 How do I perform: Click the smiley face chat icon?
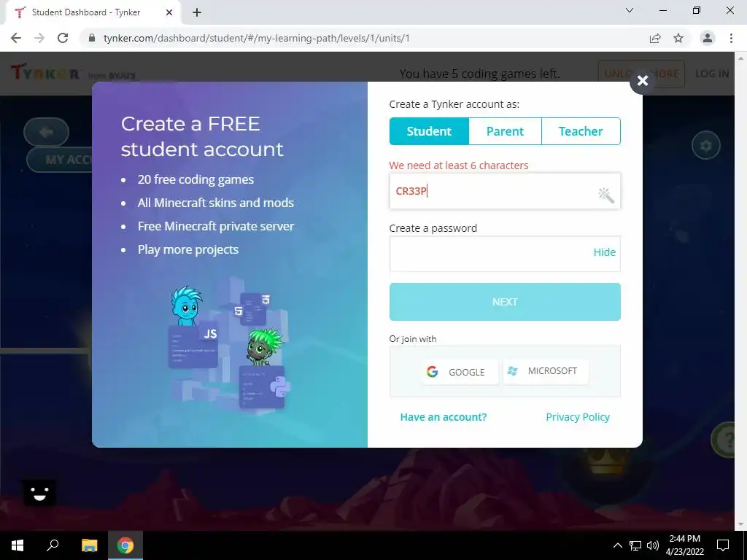[39, 492]
